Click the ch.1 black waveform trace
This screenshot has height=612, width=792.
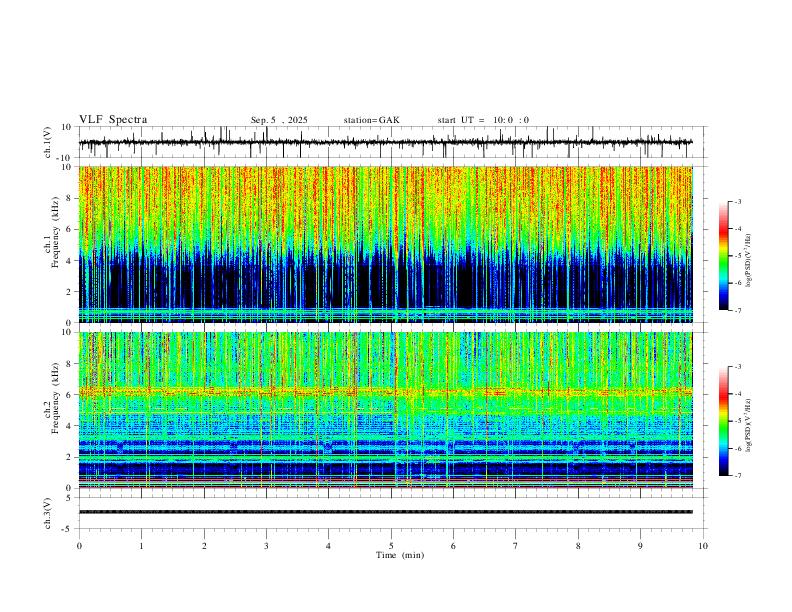[385, 142]
